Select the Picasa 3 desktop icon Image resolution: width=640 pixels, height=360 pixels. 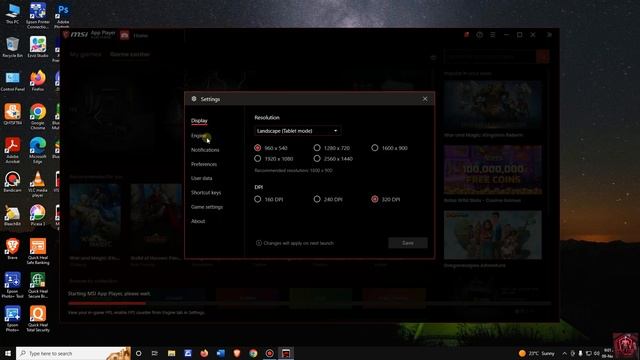point(38,216)
